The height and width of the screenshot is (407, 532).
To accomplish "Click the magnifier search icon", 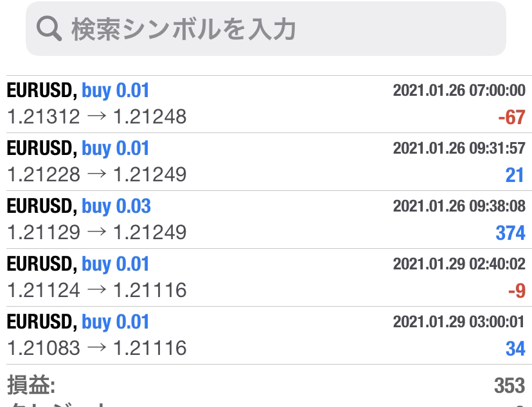I will pos(49,29).
